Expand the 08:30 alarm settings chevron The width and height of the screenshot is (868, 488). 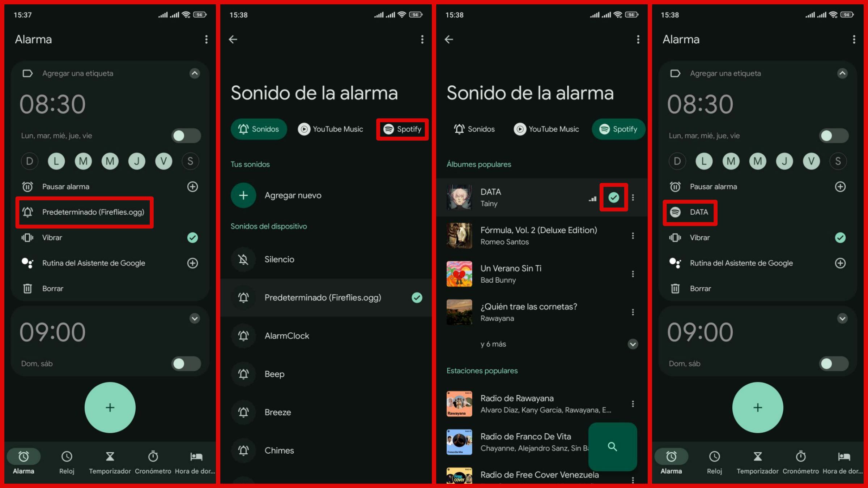(x=194, y=73)
